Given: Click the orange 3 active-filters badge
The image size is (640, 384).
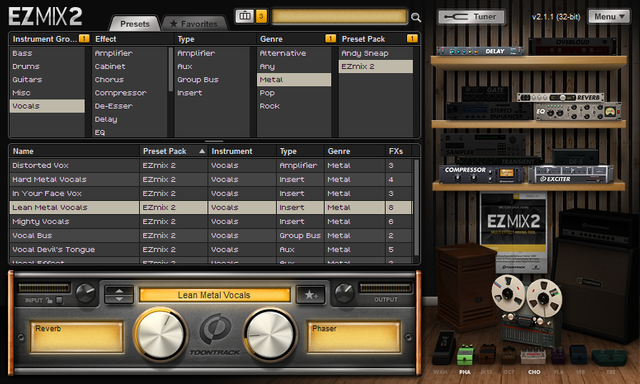Looking at the screenshot, I should pyautogui.click(x=261, y=16).
